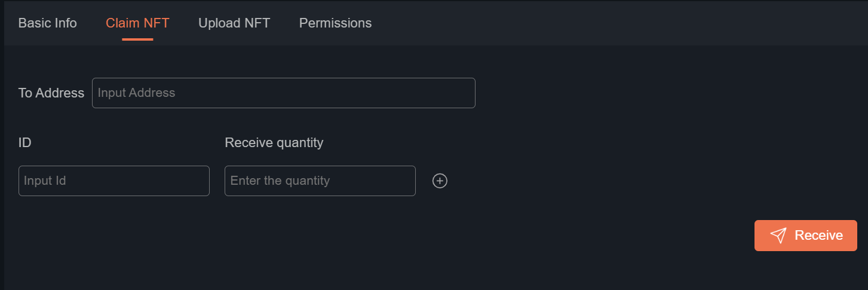Click the "To Address" label
868x290 pixels.
pos(51,93)
